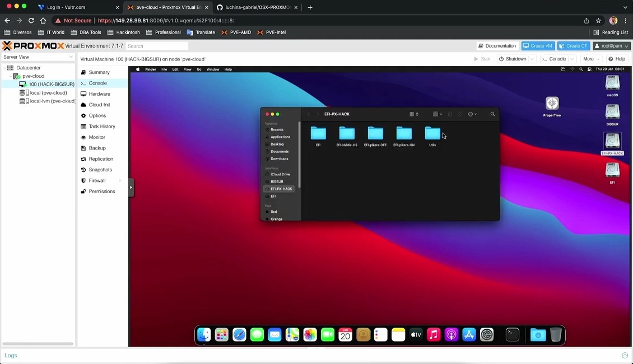Open System Preferences from the dock
This screenshot has width=633, height=364.
(x=487, y=335)
